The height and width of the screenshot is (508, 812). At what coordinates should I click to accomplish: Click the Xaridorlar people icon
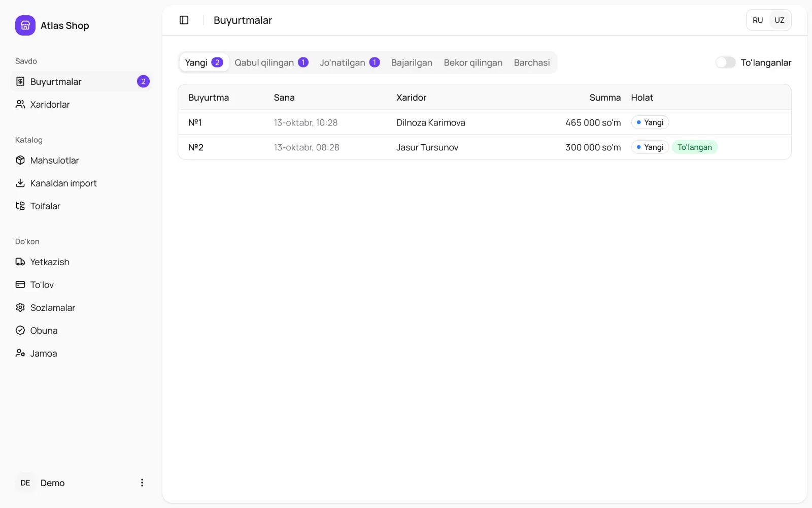[20, 104]
